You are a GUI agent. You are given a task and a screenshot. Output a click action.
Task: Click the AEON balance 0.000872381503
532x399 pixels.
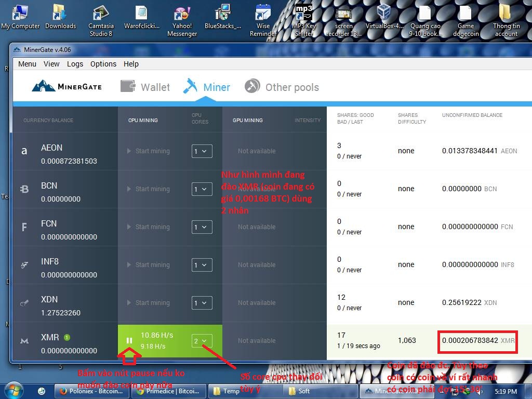click(69, 161)
